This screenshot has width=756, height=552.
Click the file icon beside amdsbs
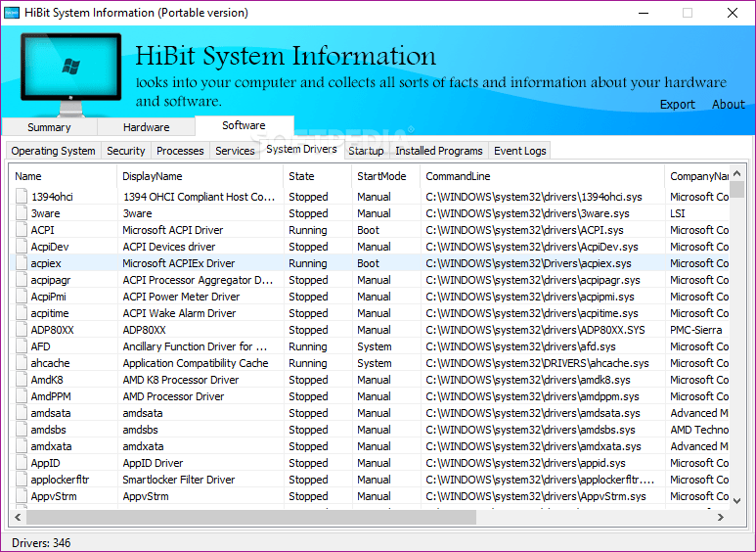coord(22,430)
